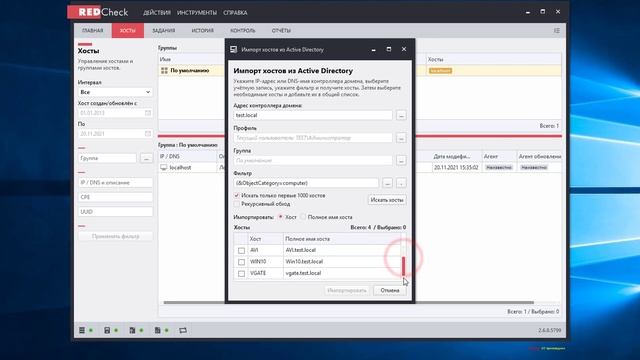Check the WIN10 host checkbox

(241, 262)
